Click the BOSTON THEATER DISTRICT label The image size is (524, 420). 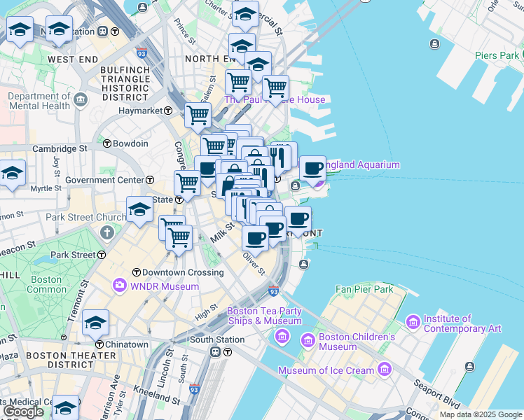click(x=71, y=360)
